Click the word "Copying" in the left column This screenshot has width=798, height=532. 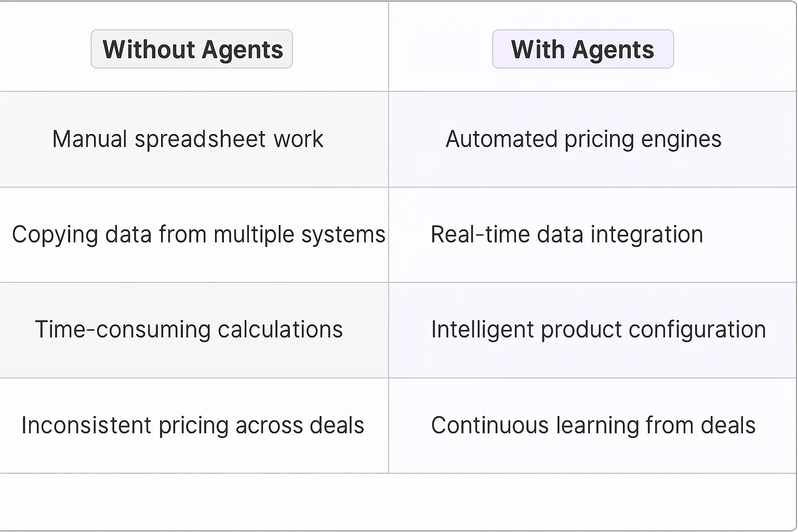[x=55, y=234]
